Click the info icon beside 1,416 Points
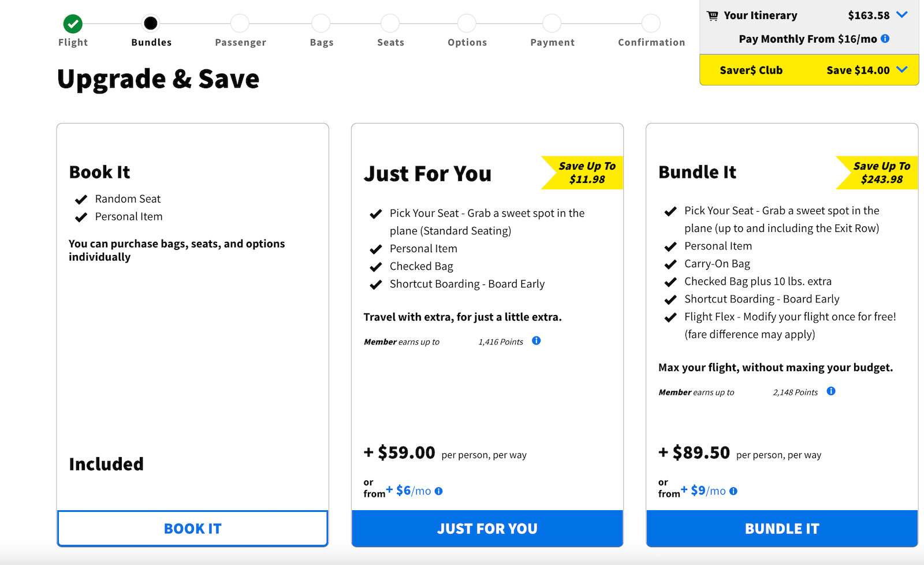 (x=536, y=341)
